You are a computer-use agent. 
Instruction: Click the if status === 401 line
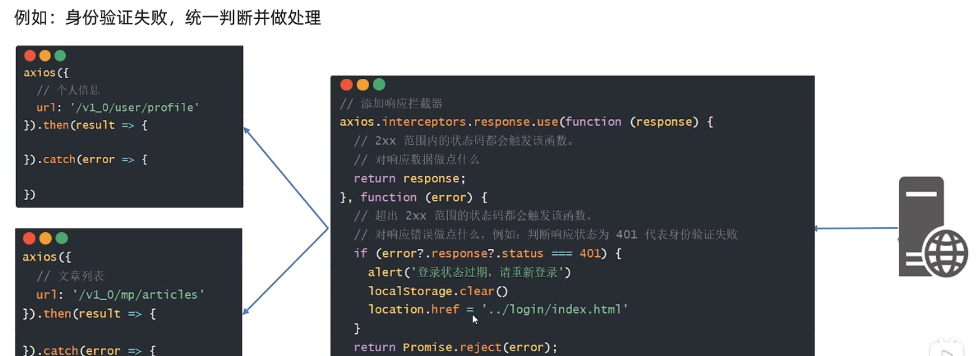[488, 253]
